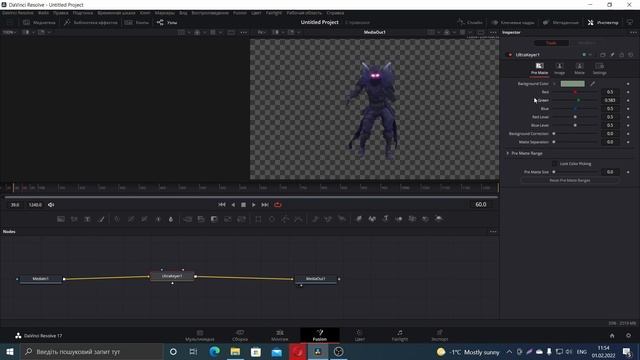The image size is (640, 360).
Task: Add a Rectangle mask node
Action: click(x=258, y=219)
